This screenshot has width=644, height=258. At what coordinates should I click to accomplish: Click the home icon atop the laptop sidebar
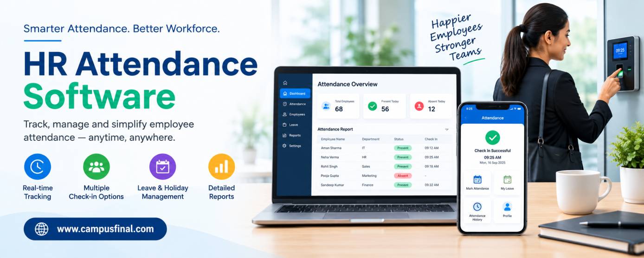(x=285, y=83)
